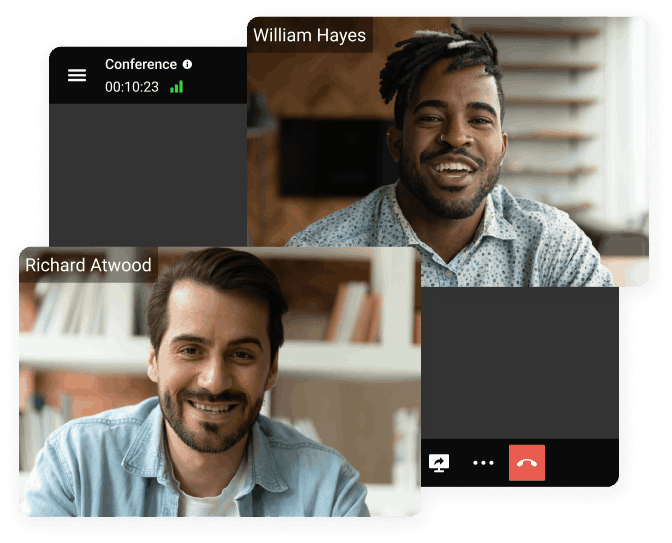The image size is (672, 543).
Task: Check the green signal strength bars
Action: pyautogui.click(x=176, y=87)
